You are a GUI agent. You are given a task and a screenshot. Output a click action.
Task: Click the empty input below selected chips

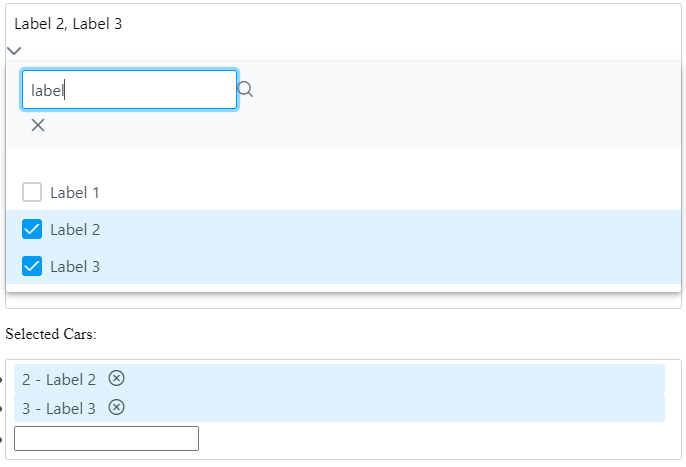106,439
